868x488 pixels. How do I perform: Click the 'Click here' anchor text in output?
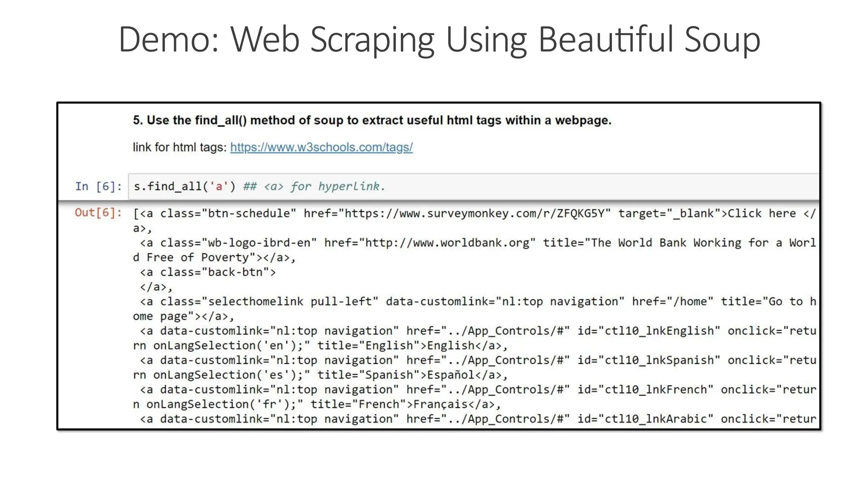pos(761,213)
